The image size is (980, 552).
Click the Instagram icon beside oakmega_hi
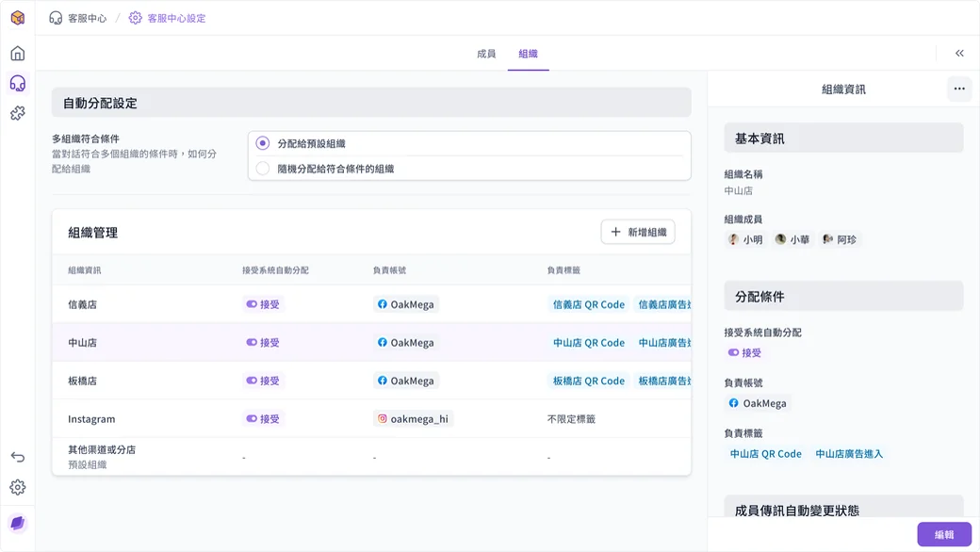[x=382, y=418]
